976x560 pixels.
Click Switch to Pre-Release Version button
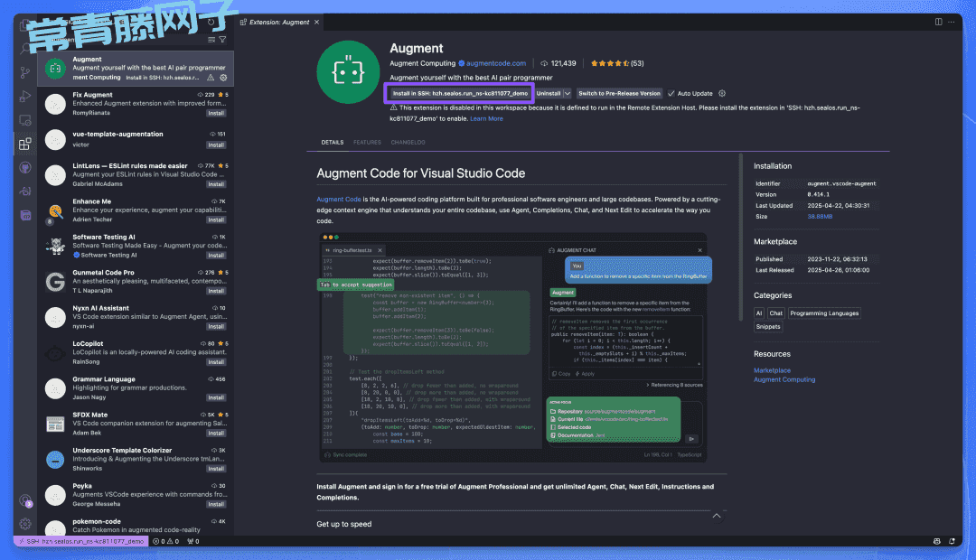619,93
